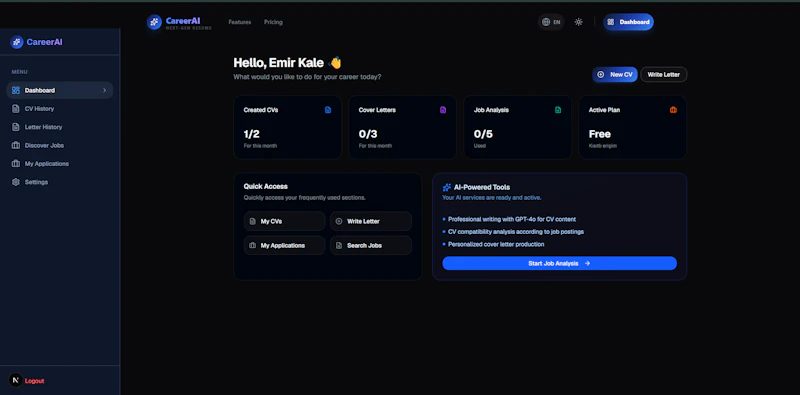Click 'Professional writing with GPT-4o' bullet
The width and height of the screenshot is (800, 395).
pos(512,219)
